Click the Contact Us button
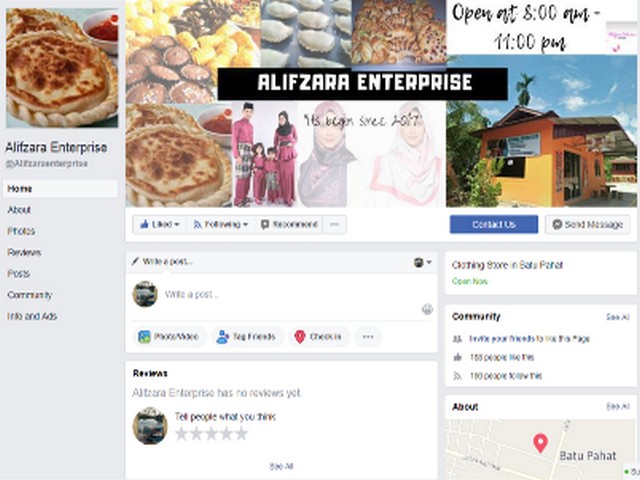The image size is (640, 480). [x=494, y=224]
